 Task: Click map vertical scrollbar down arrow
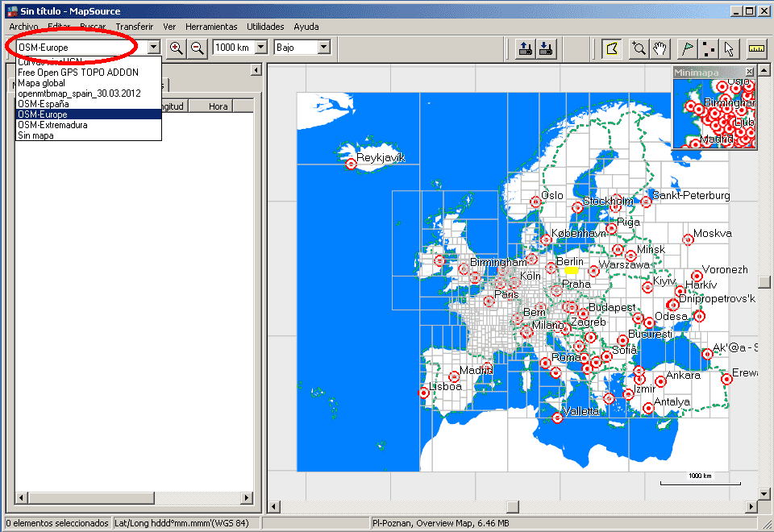click(764, 493)
